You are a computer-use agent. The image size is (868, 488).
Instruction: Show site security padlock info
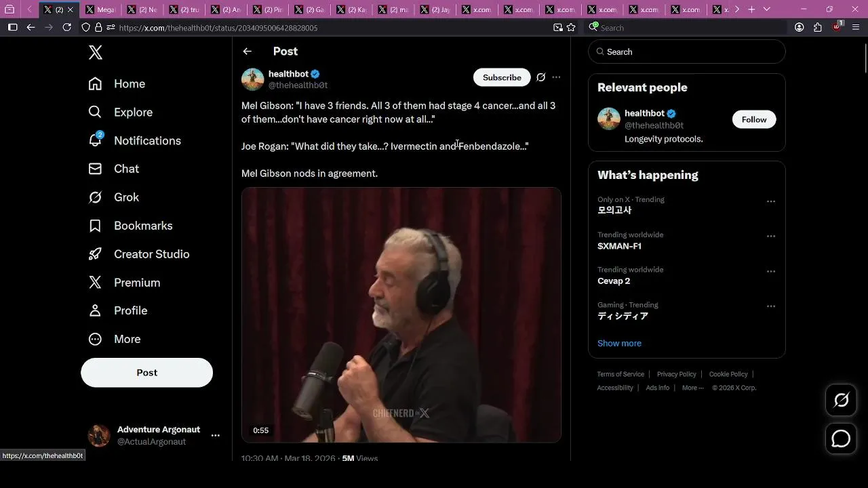[98, 27]
